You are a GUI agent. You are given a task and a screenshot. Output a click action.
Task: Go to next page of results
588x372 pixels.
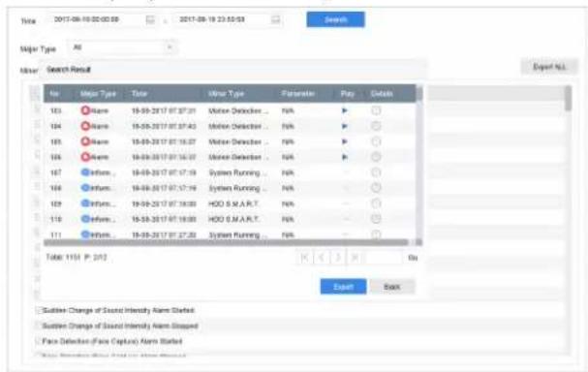pyautogui.click(x=338, y=258)
